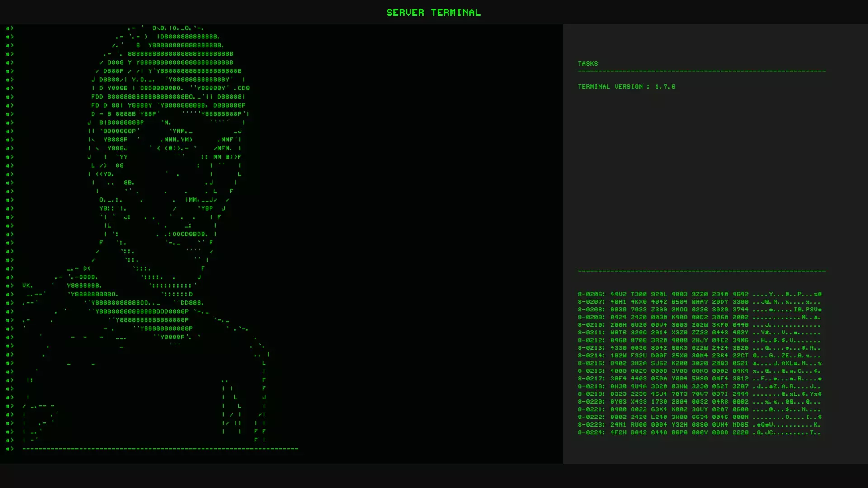
Task: Click the last hex row 8-0224
Action: tap(699, 432)
